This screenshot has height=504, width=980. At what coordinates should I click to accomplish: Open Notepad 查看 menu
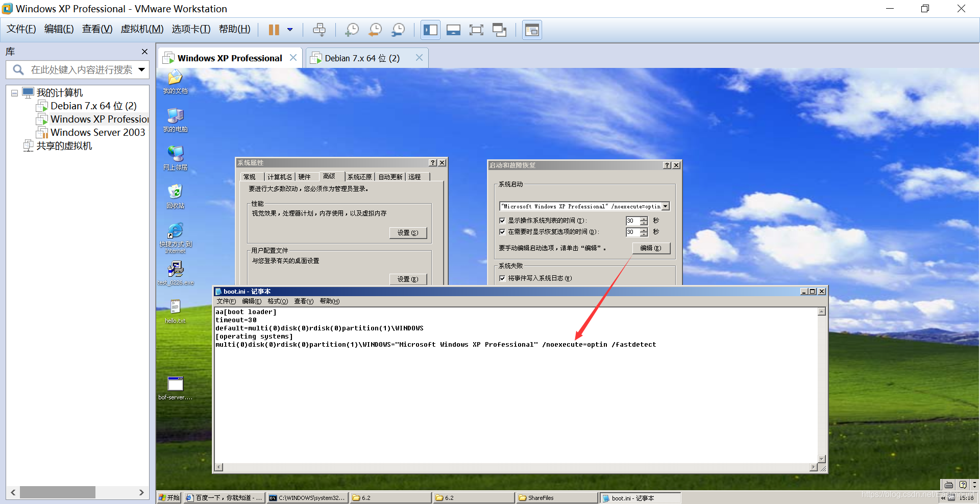[x=304, y=301]
